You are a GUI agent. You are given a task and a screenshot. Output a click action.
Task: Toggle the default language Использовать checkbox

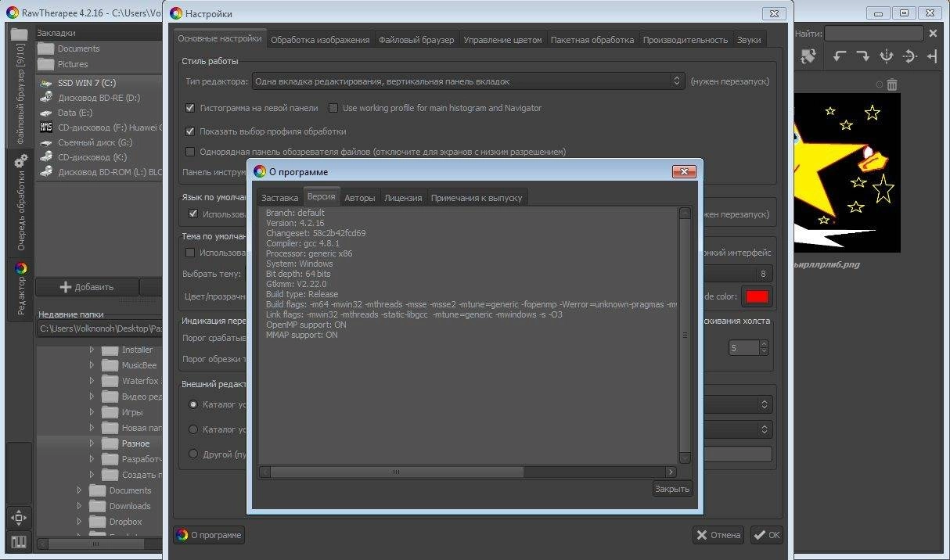[x=193, y=214]
